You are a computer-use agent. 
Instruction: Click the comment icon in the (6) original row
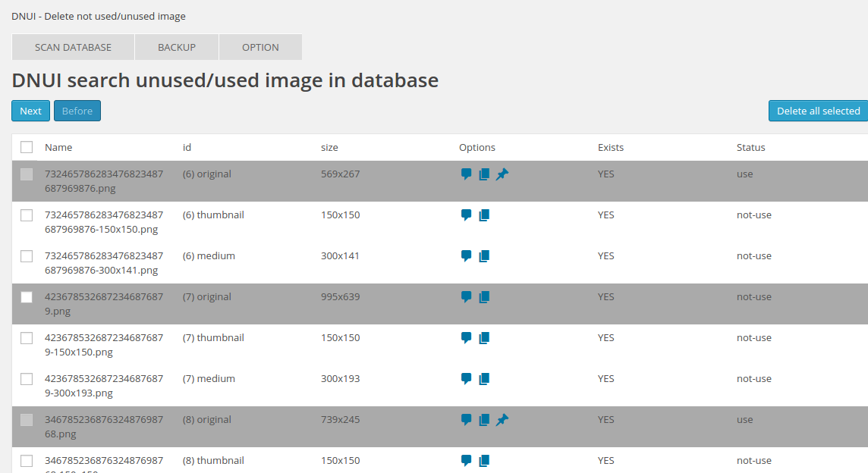(x=467, y=174)
